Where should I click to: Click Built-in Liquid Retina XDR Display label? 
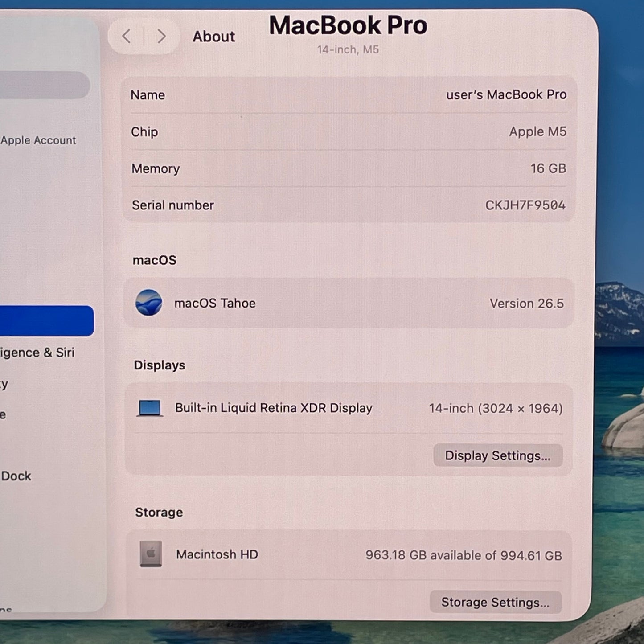pyautogui.click(x=274, y=408)
